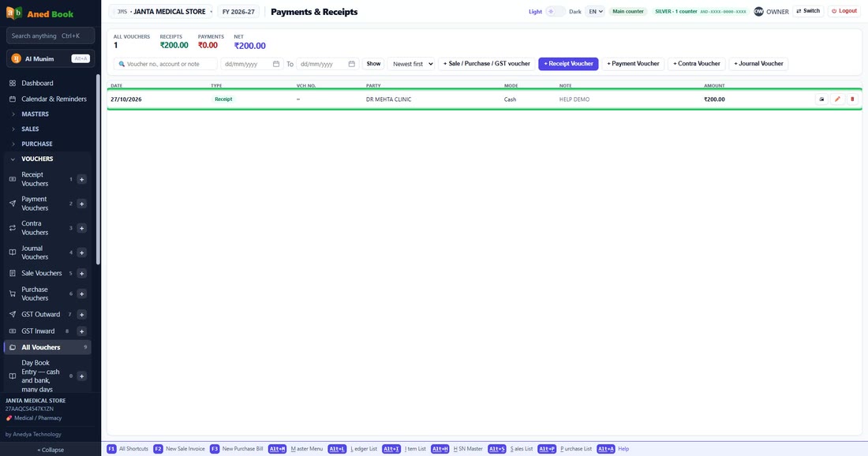Add a new Purchase Voucher using sidebar plus
This screenshot has height=456, width=868.
point(81,293)
